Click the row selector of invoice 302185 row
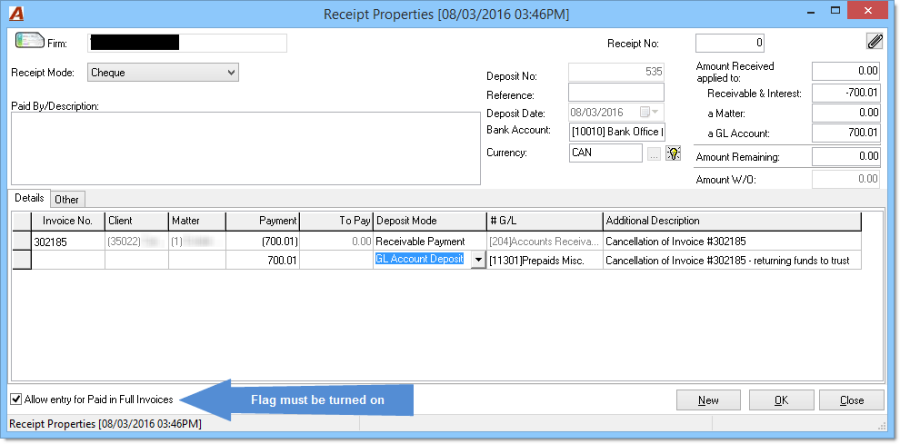The width and height of the screenshot is (900, 444). point(22,242)
